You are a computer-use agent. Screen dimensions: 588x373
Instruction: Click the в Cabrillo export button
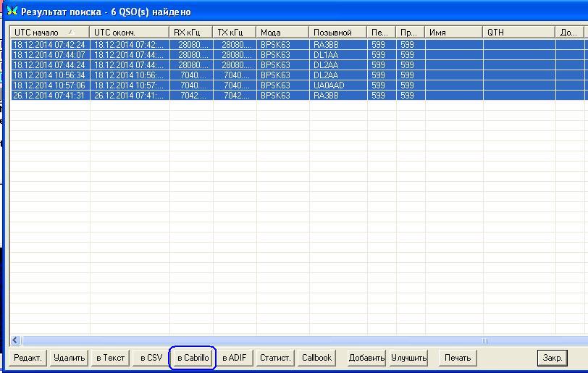(x=193, y=358)
